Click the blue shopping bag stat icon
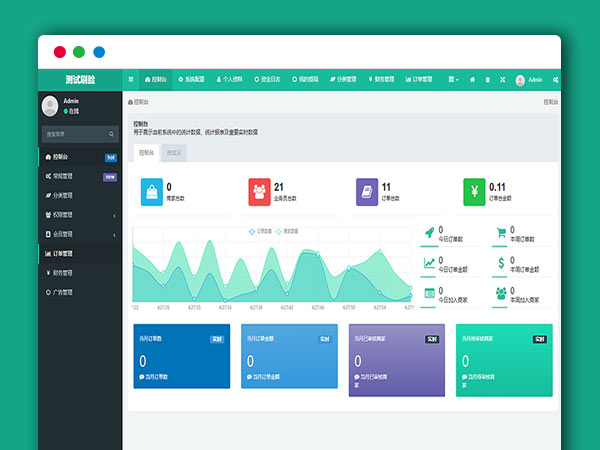600x450 pixels. pos(151,191)
